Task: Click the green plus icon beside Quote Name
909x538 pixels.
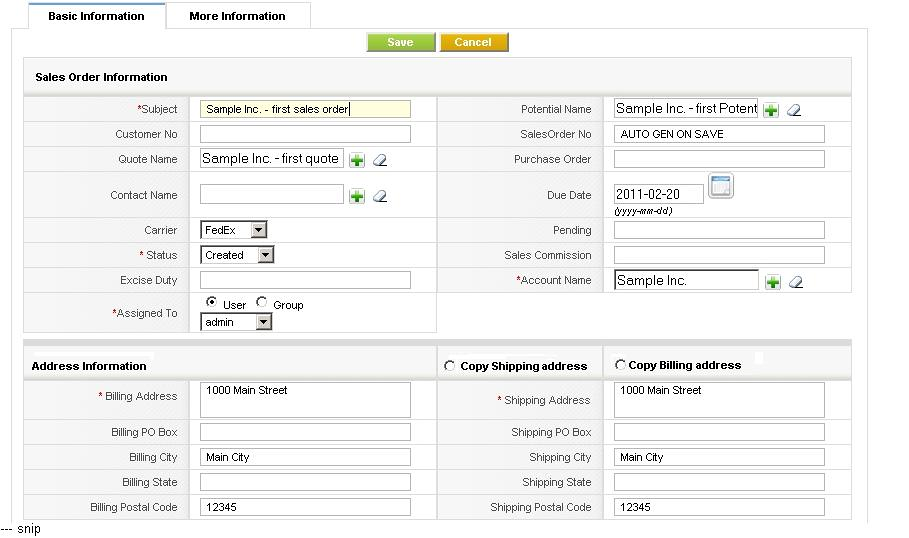Action: coord(357,160)
